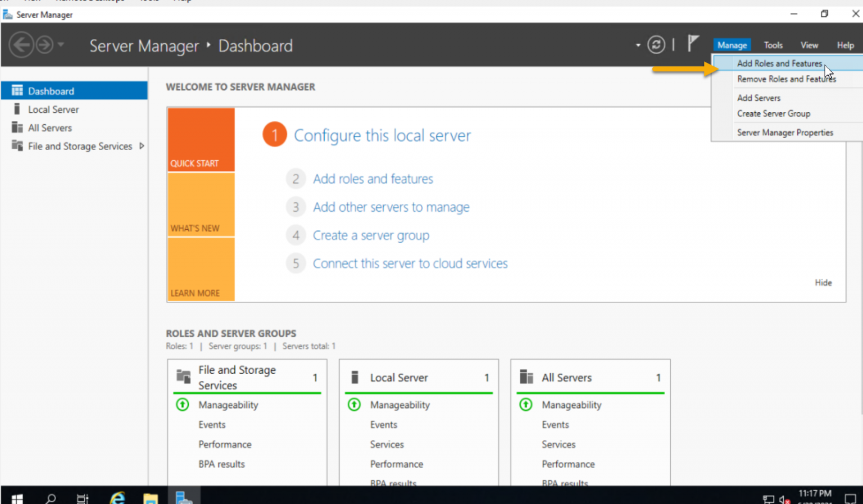Click Add Roles and Features menu entry
The height and width of the screenshot is (504, 863).
pos(780,63)
